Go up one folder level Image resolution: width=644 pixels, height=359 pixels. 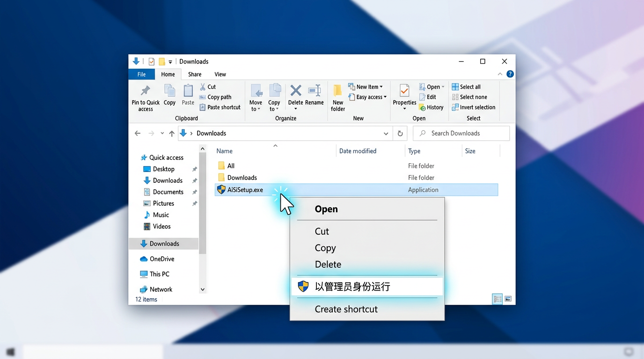tap(172, 133)
